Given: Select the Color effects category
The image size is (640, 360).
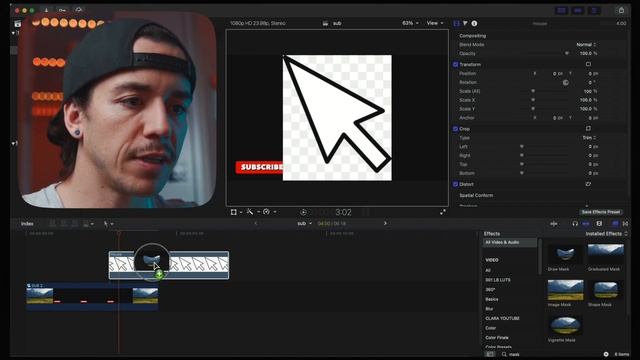Looking at the screenshot, I should click(x=491, y=328).
